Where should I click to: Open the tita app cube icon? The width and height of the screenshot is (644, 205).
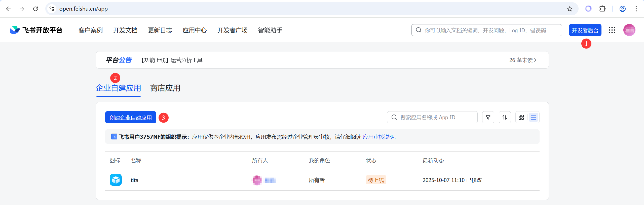[116, 180]
